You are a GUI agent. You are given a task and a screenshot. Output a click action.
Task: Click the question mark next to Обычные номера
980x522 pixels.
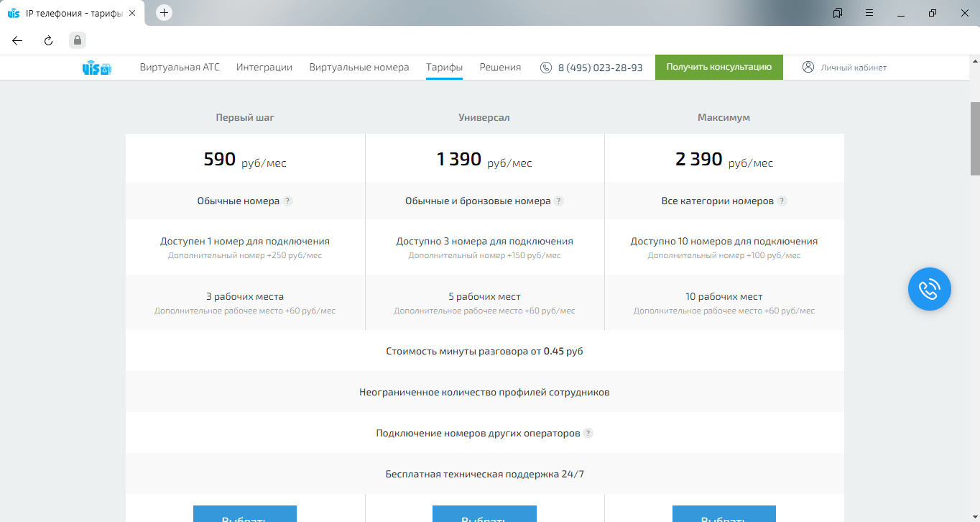(287, 201)
